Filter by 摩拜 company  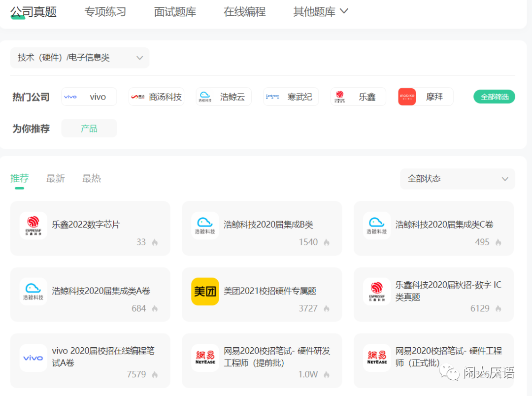click(434, 97)
